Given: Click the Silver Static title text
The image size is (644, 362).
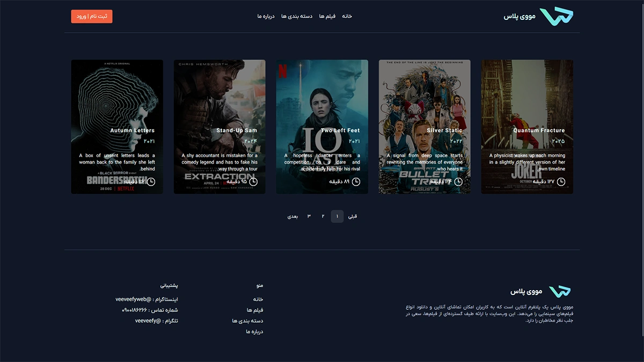Looking at the screenshot, I should [x=445, y=130].
